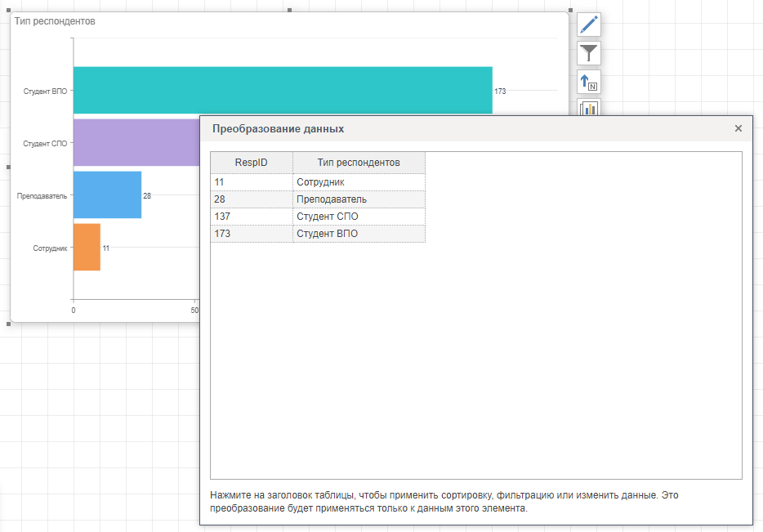Select the blue Преподаватель bar

(107, 194)
